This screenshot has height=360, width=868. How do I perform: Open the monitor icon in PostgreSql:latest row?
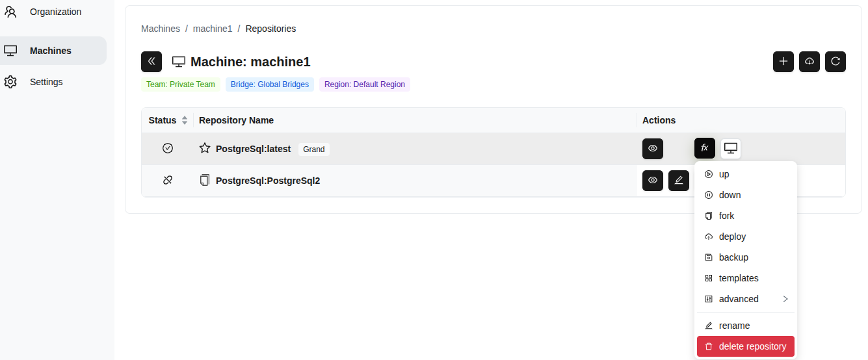click(731, 148)
